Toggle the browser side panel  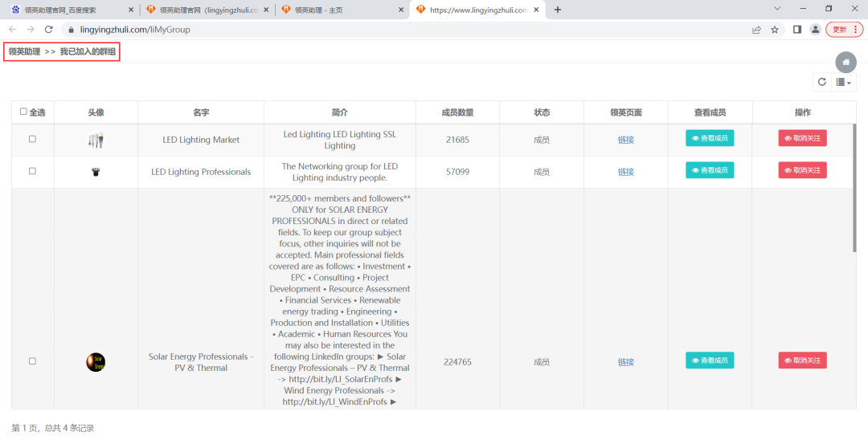coord(797,30)
